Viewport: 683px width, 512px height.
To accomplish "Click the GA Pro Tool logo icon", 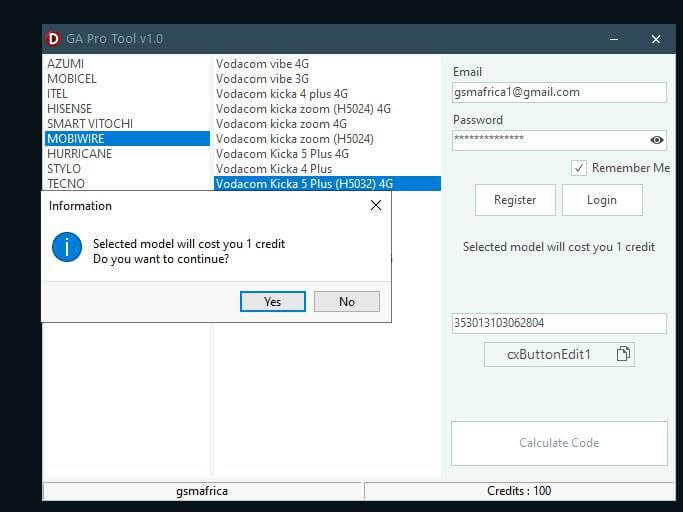I will [53, 39].
